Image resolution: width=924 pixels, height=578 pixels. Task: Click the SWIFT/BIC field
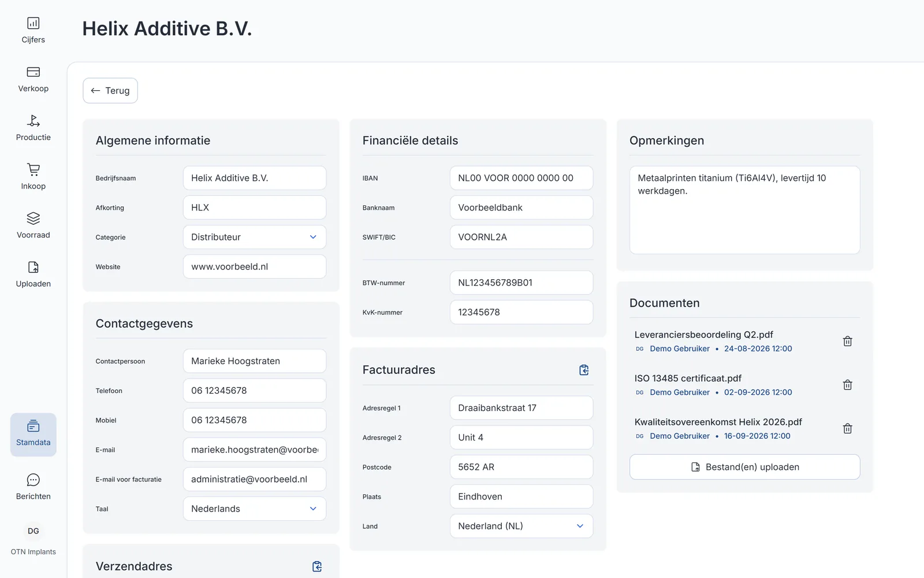[521, 237]
